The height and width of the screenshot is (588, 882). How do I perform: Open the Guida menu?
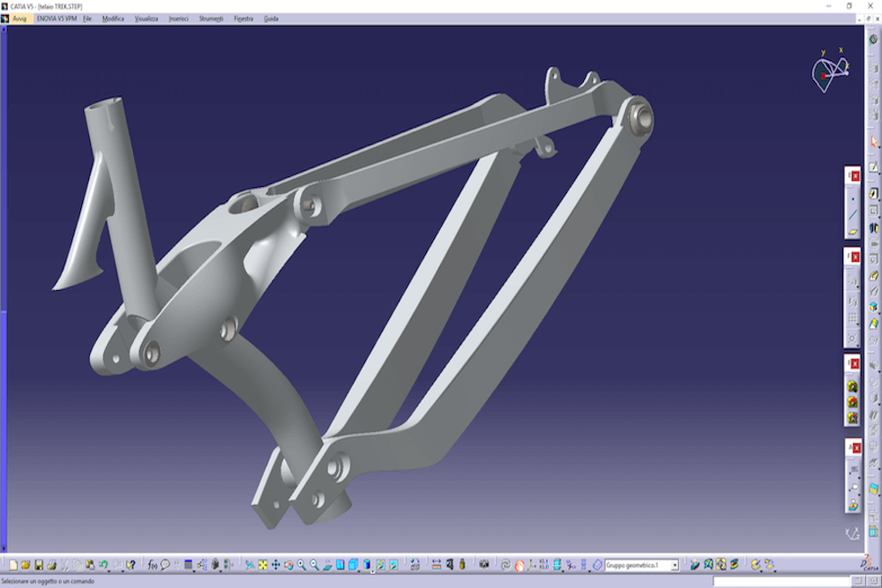pos(271,19)
